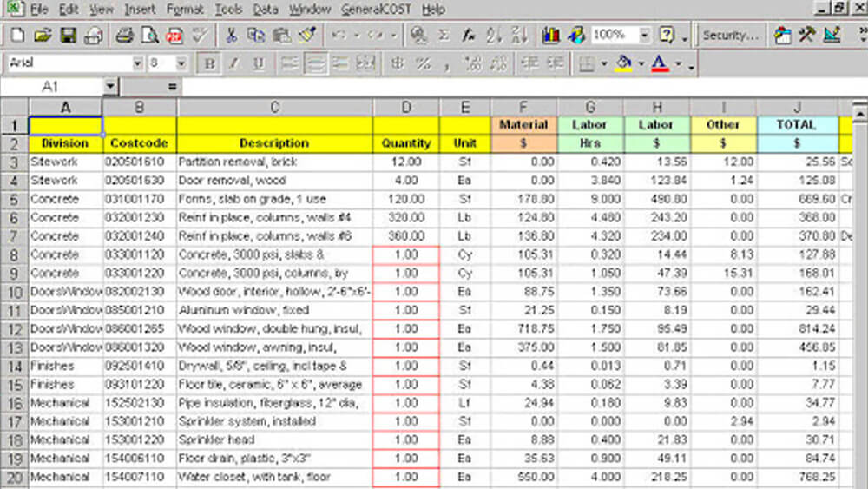Apply Currency style

point(397,63)
